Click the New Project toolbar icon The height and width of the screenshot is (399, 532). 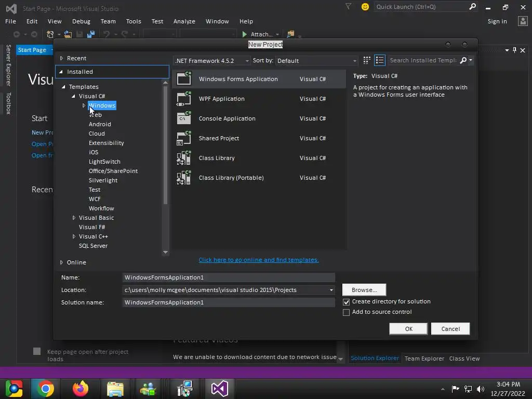point(50,34)
